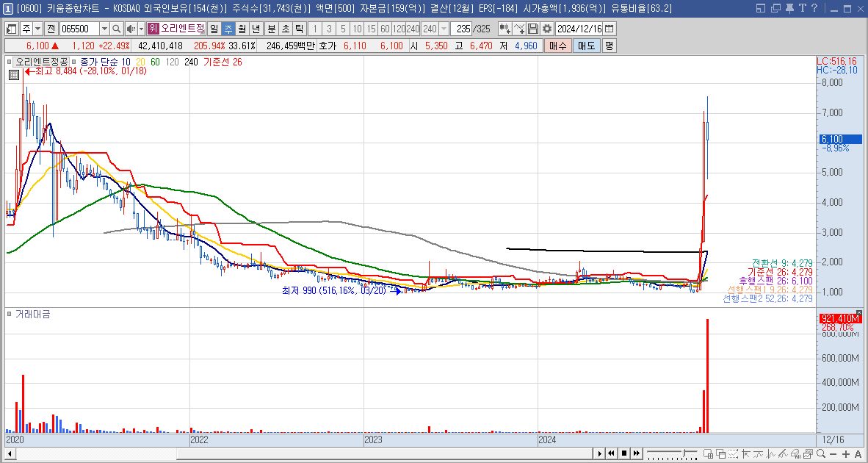
Task: Click the pin window icon in title bar
Action: point(789,8)
